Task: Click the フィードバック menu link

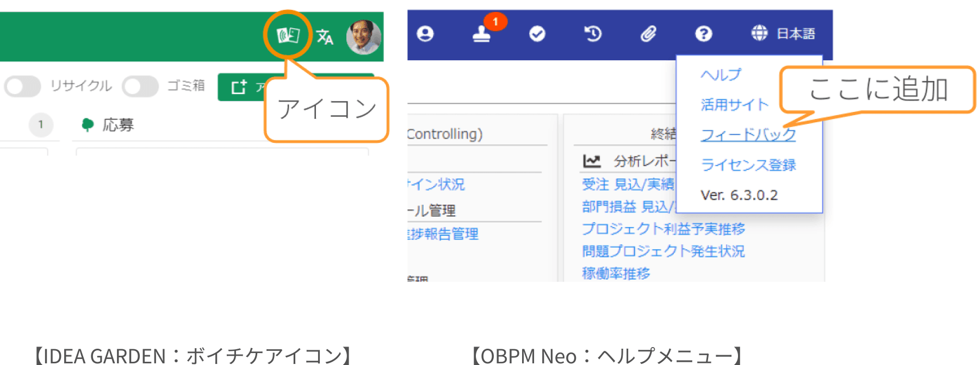Action: click(x=748, y=135)
